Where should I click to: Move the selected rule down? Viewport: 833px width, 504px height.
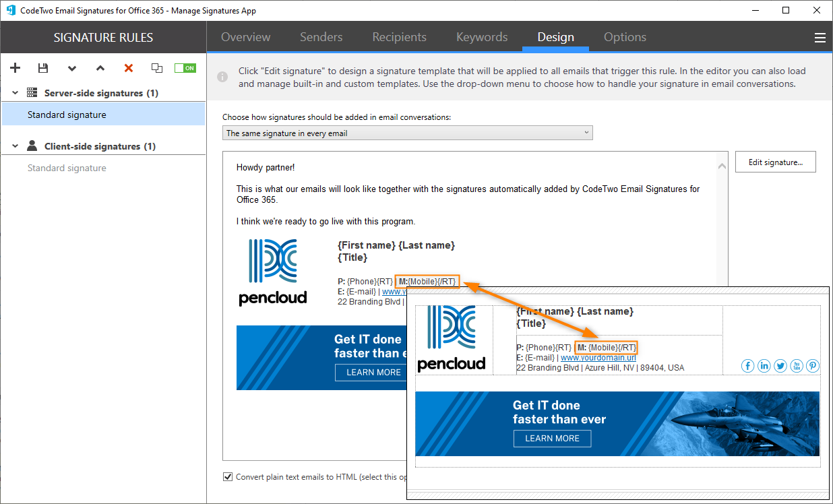click(x=71, y=68)
